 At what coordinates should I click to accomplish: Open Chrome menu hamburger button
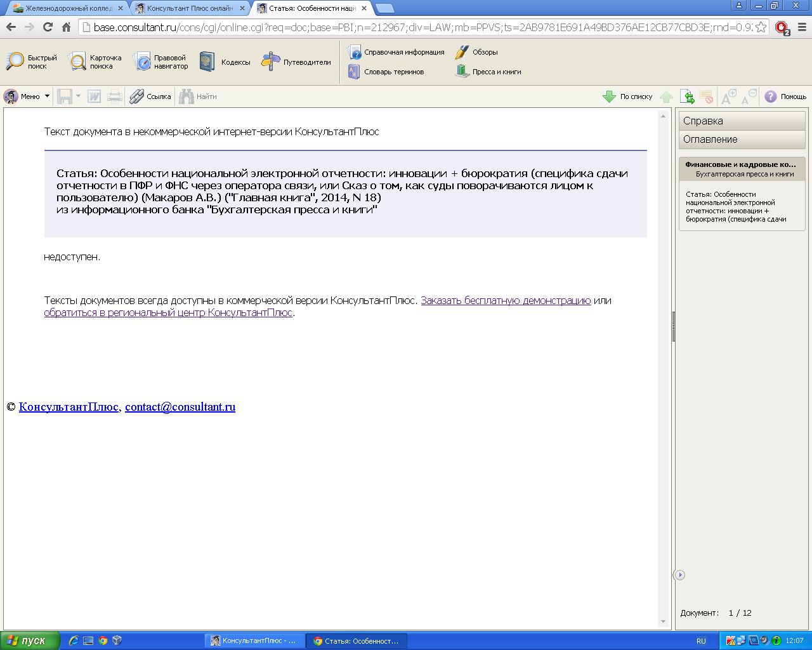802,27
